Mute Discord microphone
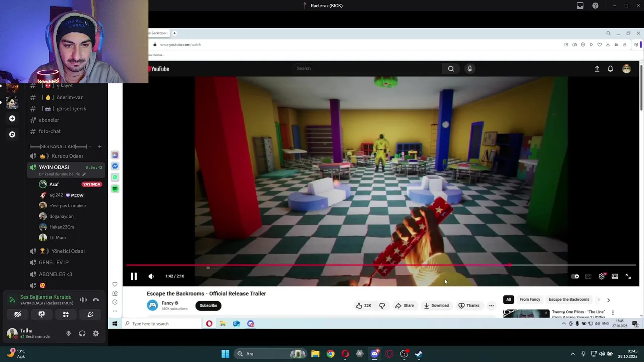 click(69, 333)
